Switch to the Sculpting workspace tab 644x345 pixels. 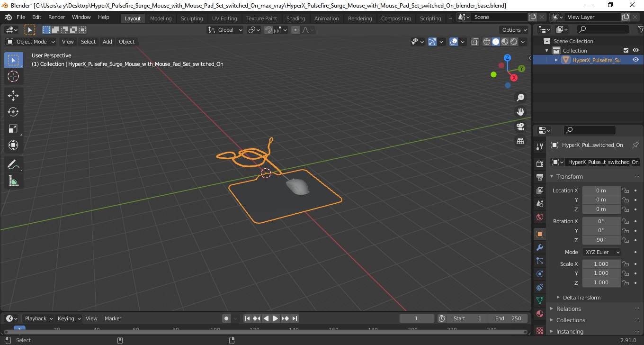[x=192, y=18]
